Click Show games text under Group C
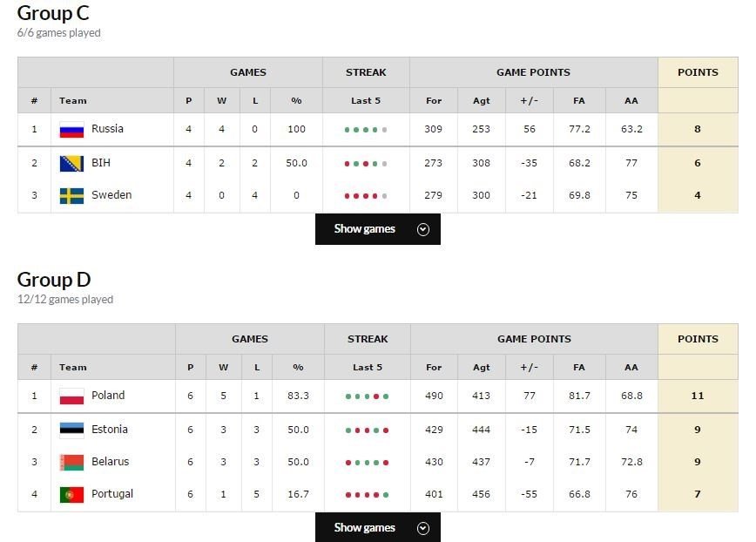The image size is (756, 542). coord(365,229)
